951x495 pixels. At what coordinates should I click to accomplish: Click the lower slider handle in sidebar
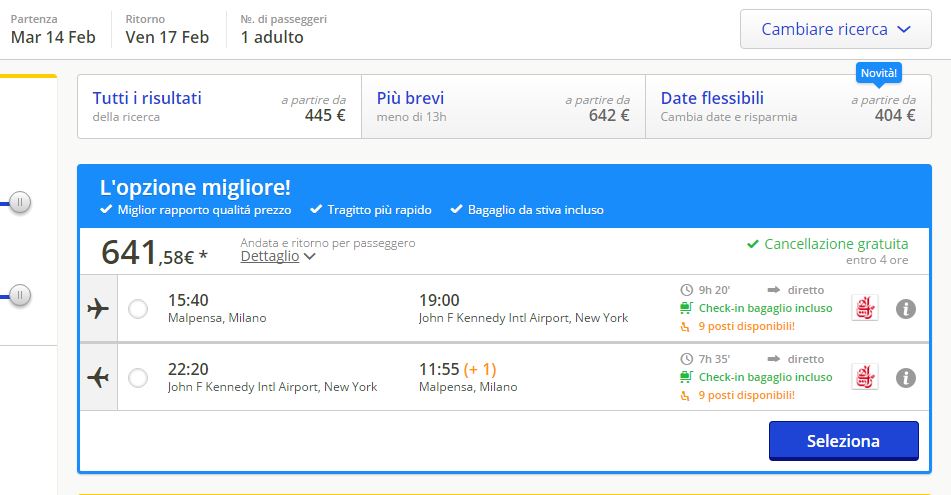[x=19, y=295]
